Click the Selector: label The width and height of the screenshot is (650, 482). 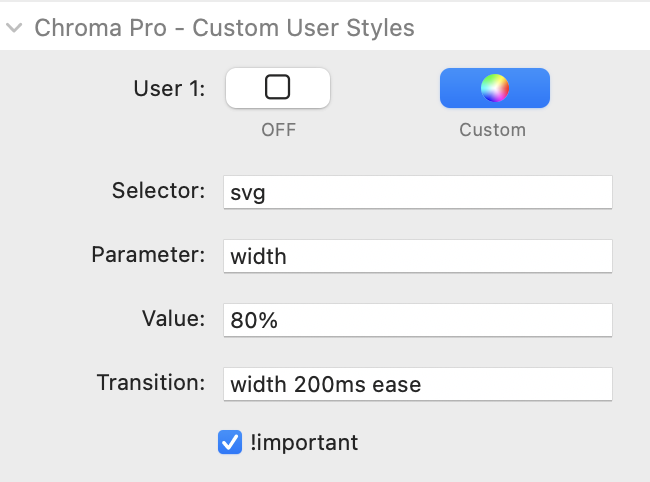(158, 191)
